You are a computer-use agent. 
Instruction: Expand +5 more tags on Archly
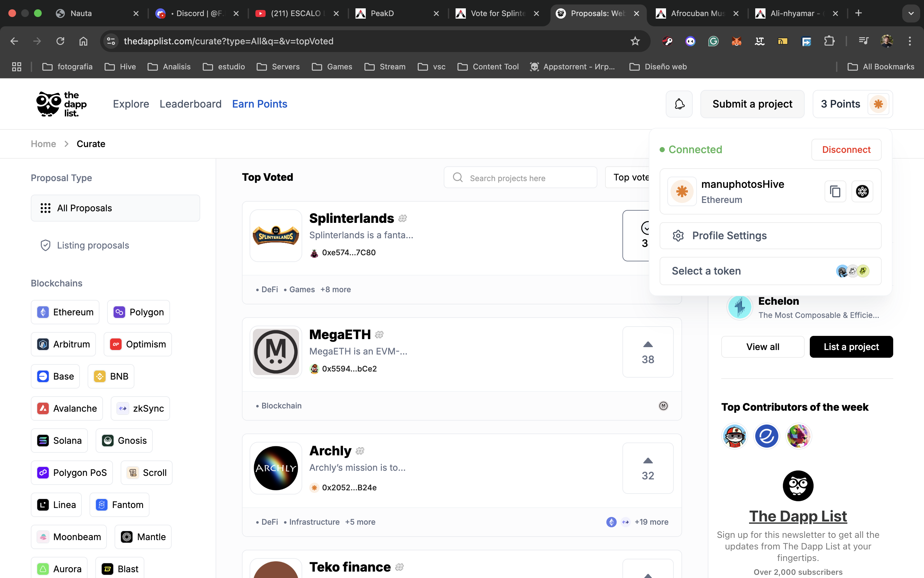click(x=360, y=522)
